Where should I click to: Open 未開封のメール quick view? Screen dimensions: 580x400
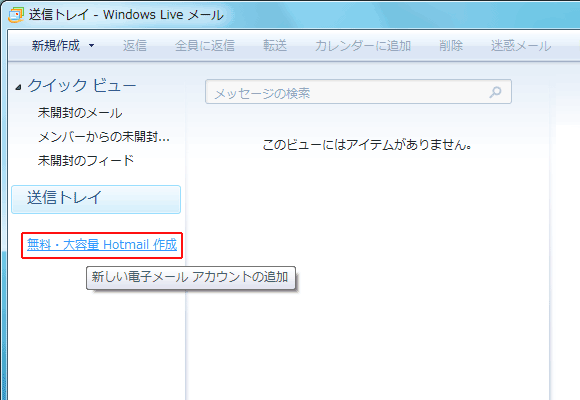[80, 113]
